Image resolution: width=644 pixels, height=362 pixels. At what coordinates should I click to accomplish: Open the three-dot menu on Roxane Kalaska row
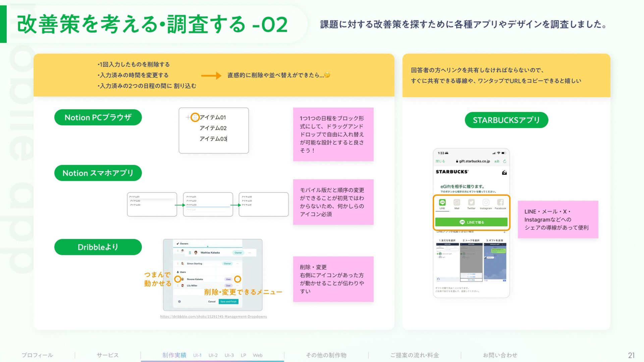click(x=237, y=279)
